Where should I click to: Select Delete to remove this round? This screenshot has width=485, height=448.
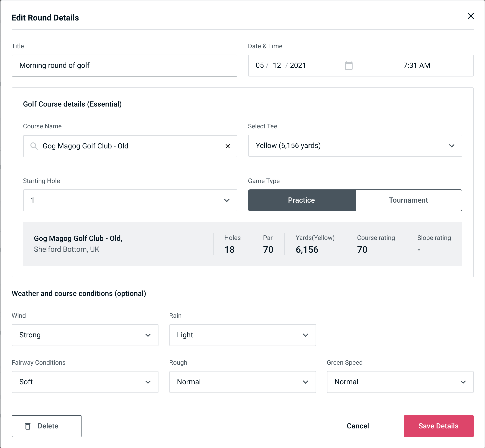tap(46, 426)
